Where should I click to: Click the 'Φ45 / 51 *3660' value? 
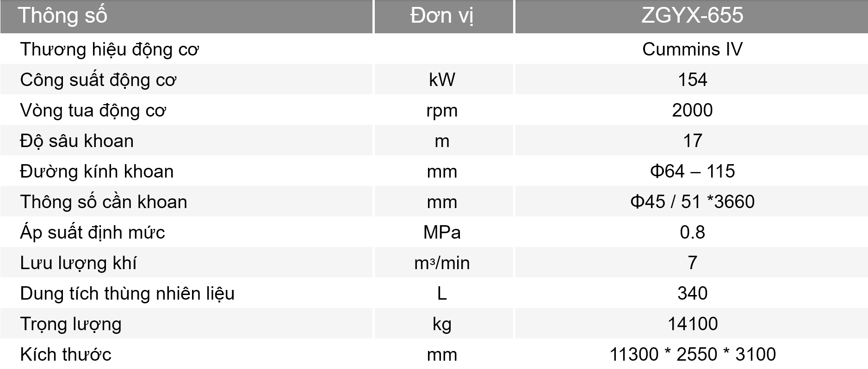[x=692, y=202]
